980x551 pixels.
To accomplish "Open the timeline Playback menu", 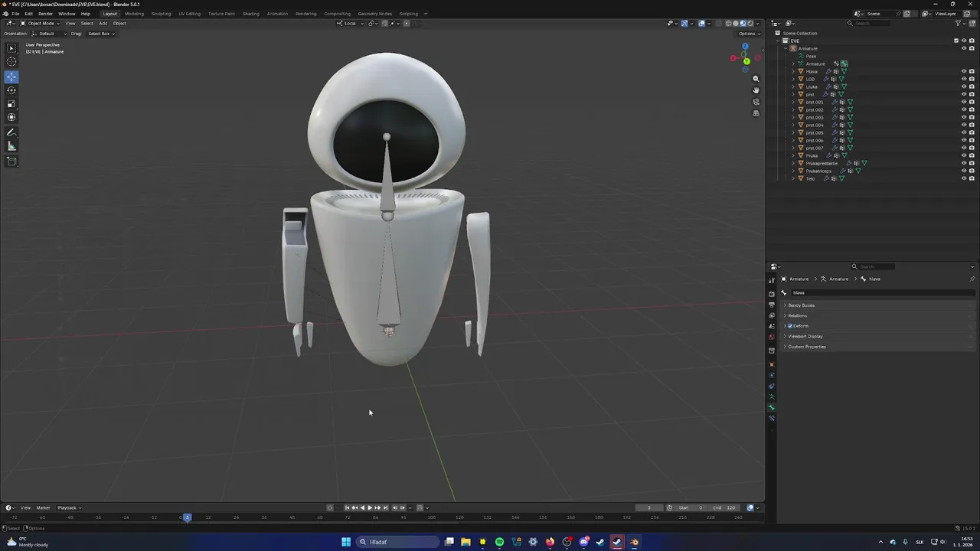I will 69,507.
